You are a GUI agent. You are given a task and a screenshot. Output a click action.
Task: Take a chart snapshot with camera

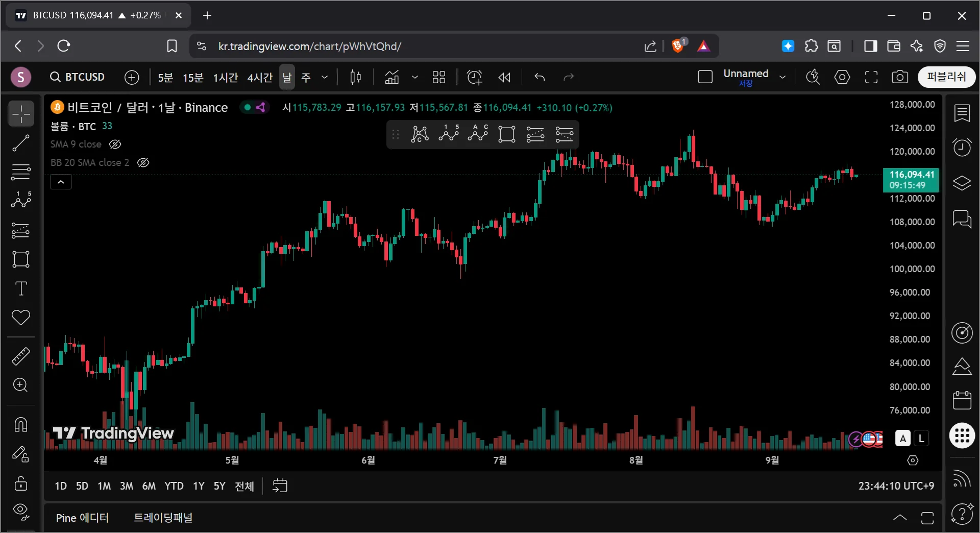coord(900,77)
